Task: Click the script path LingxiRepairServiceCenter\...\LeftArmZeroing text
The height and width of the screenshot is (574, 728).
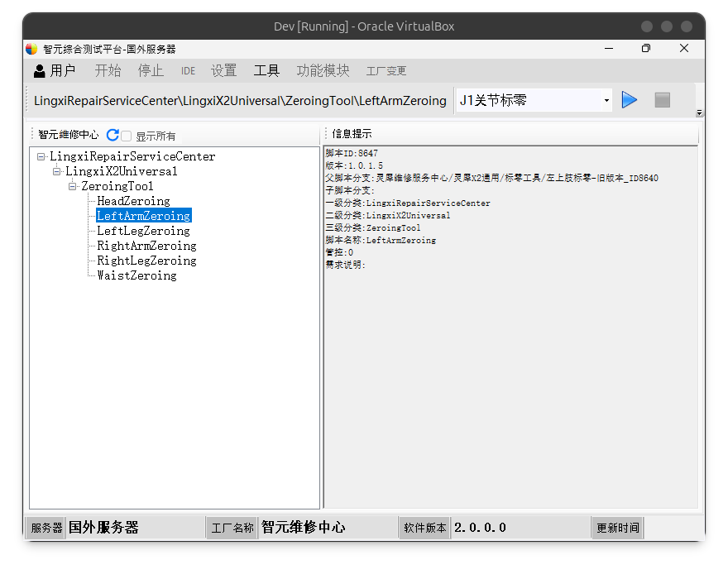Action: [x=240, y=101]
